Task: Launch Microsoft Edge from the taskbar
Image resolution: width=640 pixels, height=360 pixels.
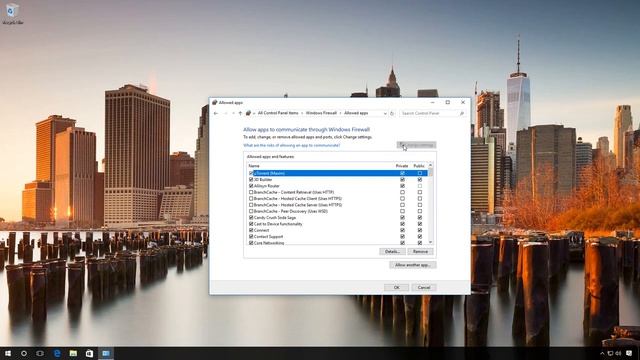Action: coord(57,353)
